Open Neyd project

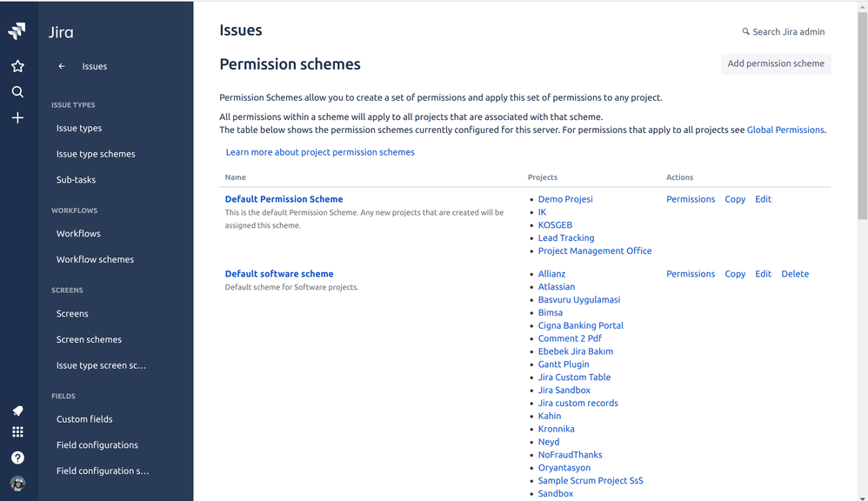549,442
